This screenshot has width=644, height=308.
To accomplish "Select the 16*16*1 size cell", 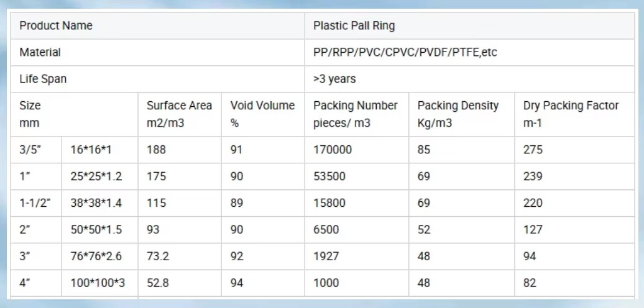I will (x=99, y=150).
